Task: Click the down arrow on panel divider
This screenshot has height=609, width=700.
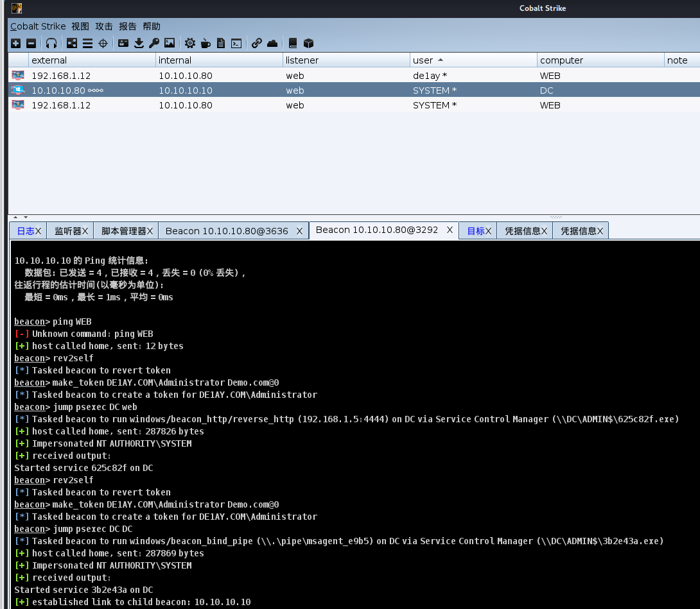Action: (26, 218)
